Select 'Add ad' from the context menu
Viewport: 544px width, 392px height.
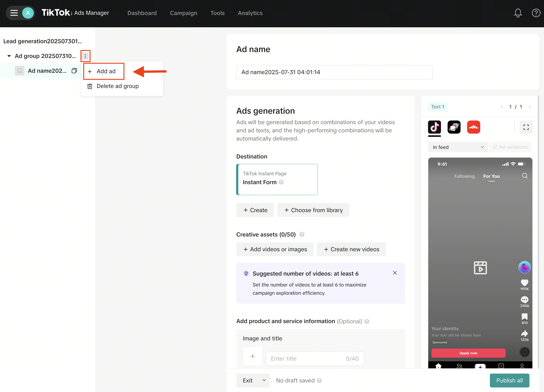tap(104, 71)
